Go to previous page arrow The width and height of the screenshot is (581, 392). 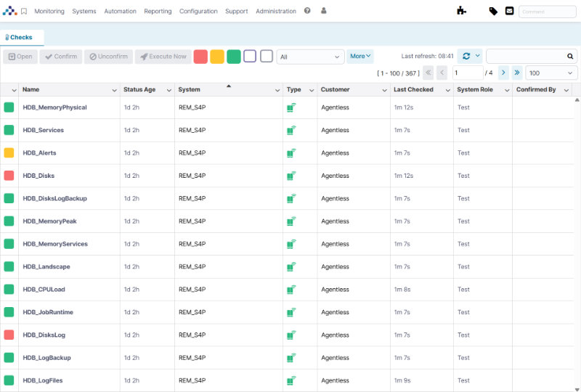442,73
